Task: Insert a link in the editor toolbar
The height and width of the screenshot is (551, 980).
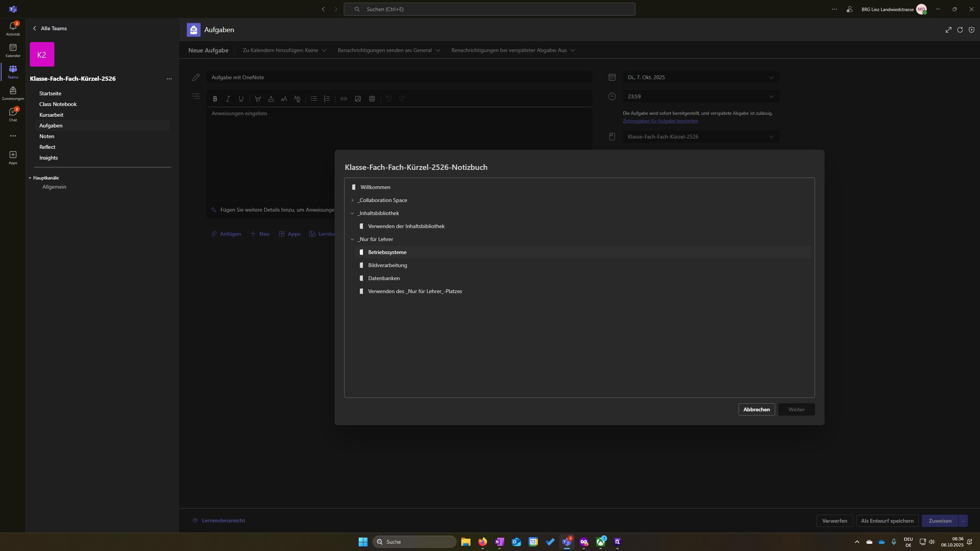Action: pos(344,99)
